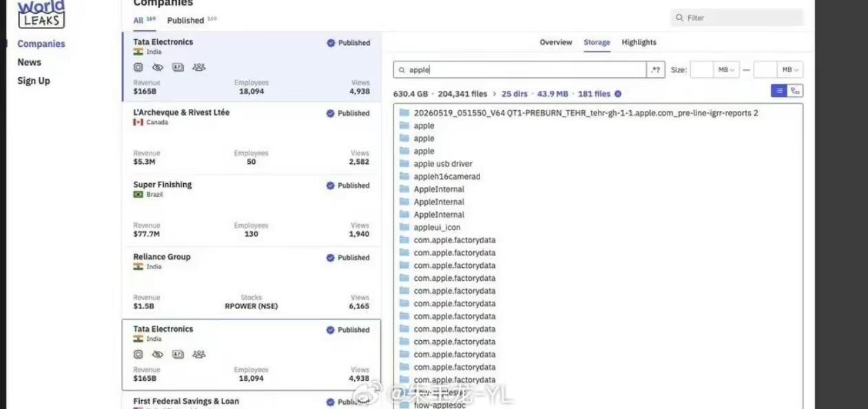868x409 pixels.
Task: Click the $1.5B revenue value
Action: pyautogui.click(x=144, y=306)
